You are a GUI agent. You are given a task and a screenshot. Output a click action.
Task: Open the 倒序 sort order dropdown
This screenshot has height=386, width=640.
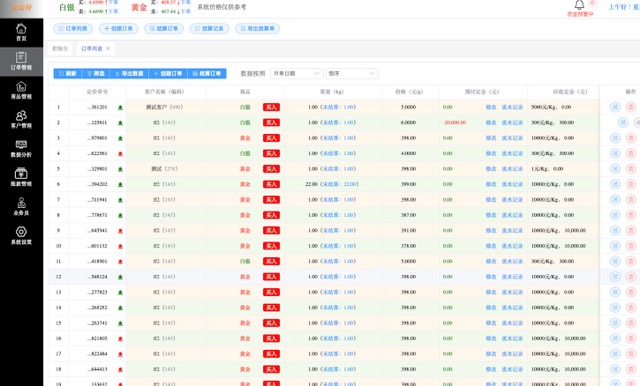352,73
